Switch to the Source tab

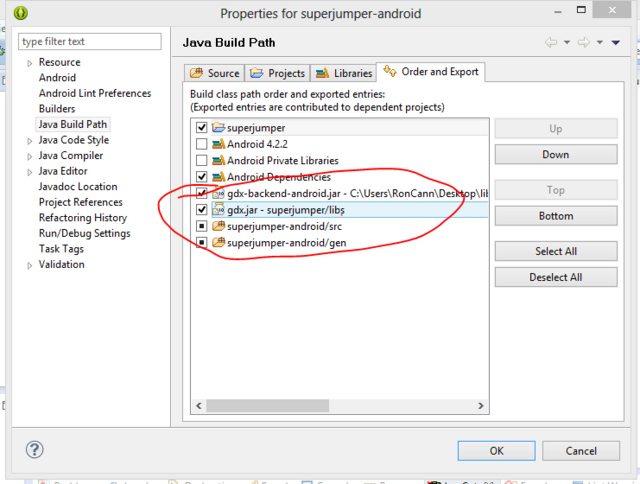tap(214, 73)
